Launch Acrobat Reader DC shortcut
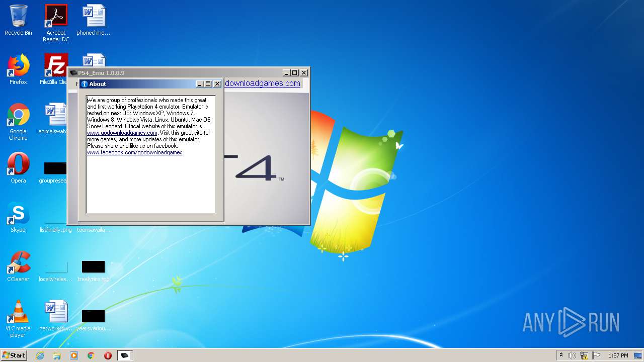Screen dimensions: 644x362 [x=56, y=23]
